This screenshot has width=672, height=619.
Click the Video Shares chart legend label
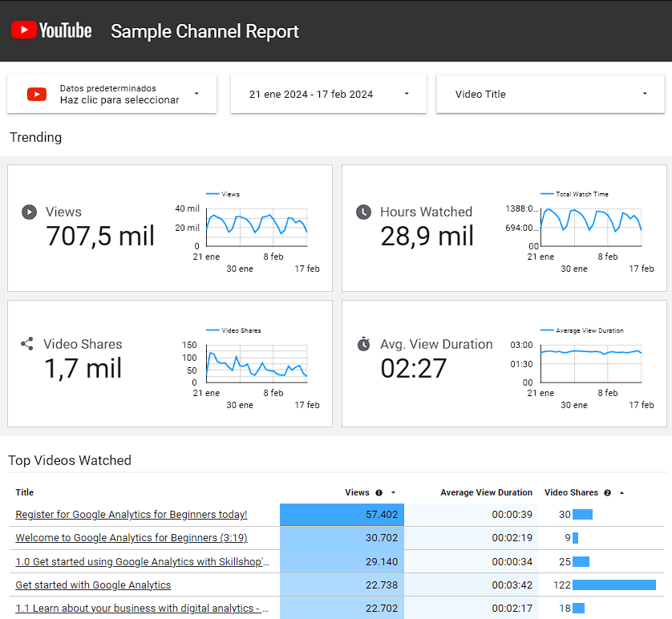(x=241, y=330)
